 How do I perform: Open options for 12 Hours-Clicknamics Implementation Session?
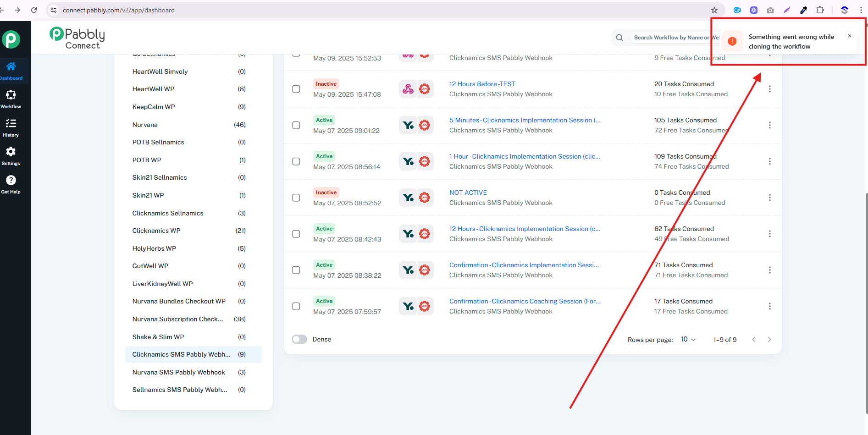click(x=770, y=234)
